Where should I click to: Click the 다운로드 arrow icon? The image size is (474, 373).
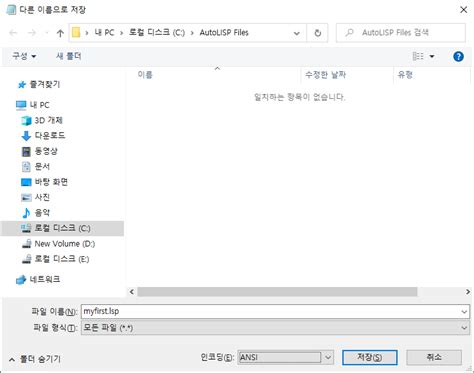(26, 136)
